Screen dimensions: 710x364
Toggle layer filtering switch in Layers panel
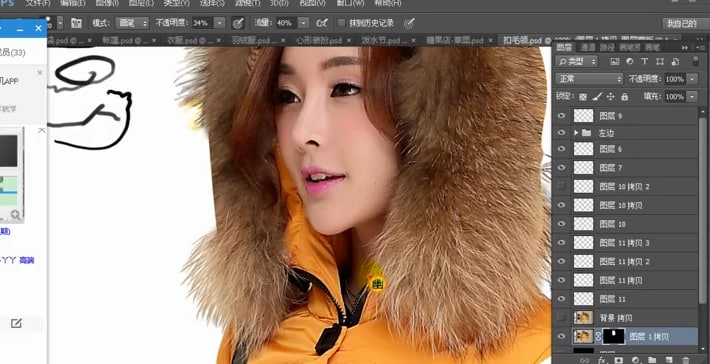pos(696,62)
